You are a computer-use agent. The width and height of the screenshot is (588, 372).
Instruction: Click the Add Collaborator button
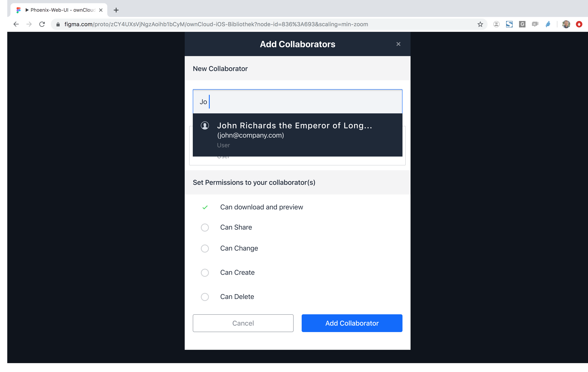352,323
